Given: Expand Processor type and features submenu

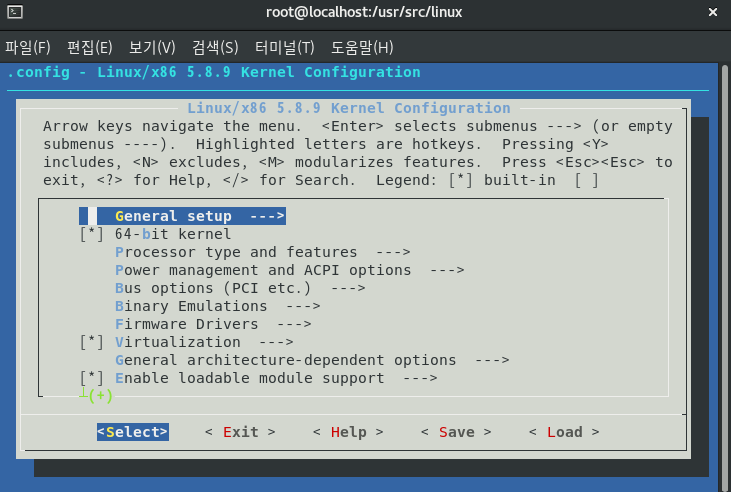Looking at the screenshot, I should click(262, 252).
